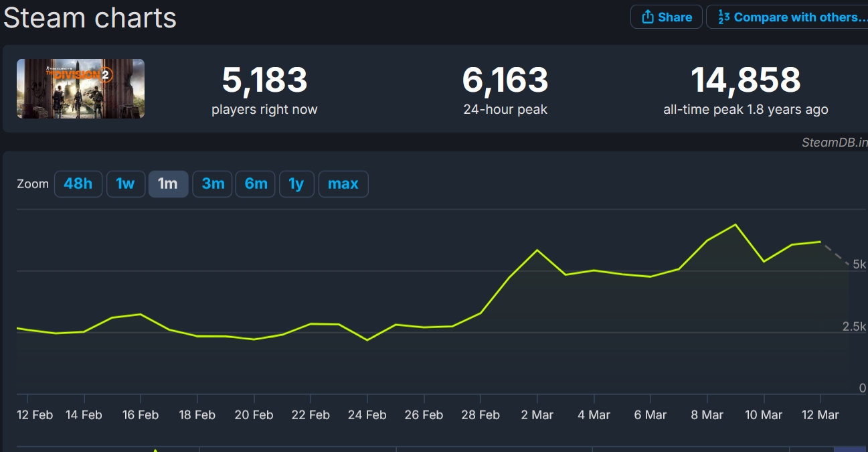This screenshot has height=452, width=868.
Task: Click the 2.5k y-axis label
Action: (854, 326)
